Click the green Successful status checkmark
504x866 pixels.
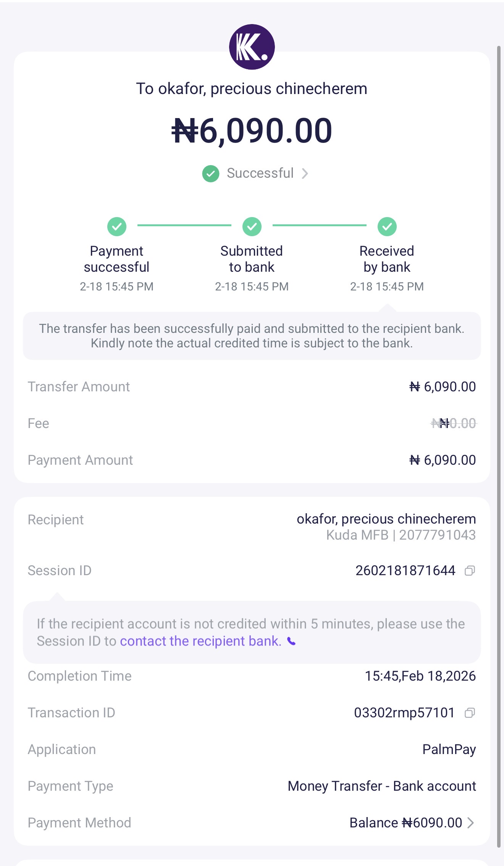point(211,174)
